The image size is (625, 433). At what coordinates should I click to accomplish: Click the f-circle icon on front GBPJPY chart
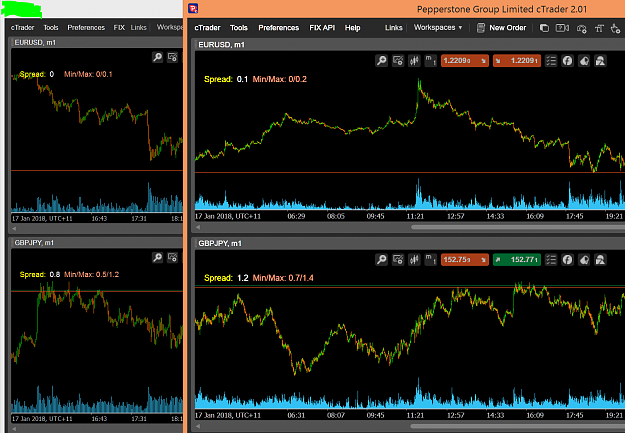[x=567, y=260]
